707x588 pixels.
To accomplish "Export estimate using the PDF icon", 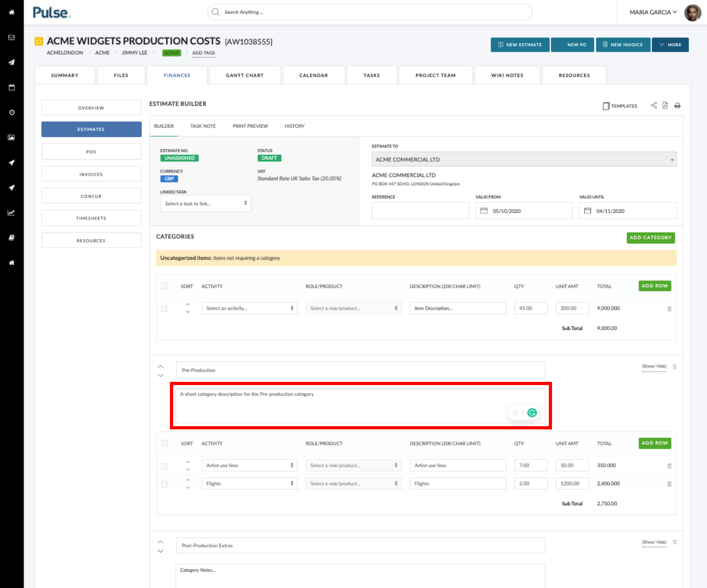I will pos(665,105).
